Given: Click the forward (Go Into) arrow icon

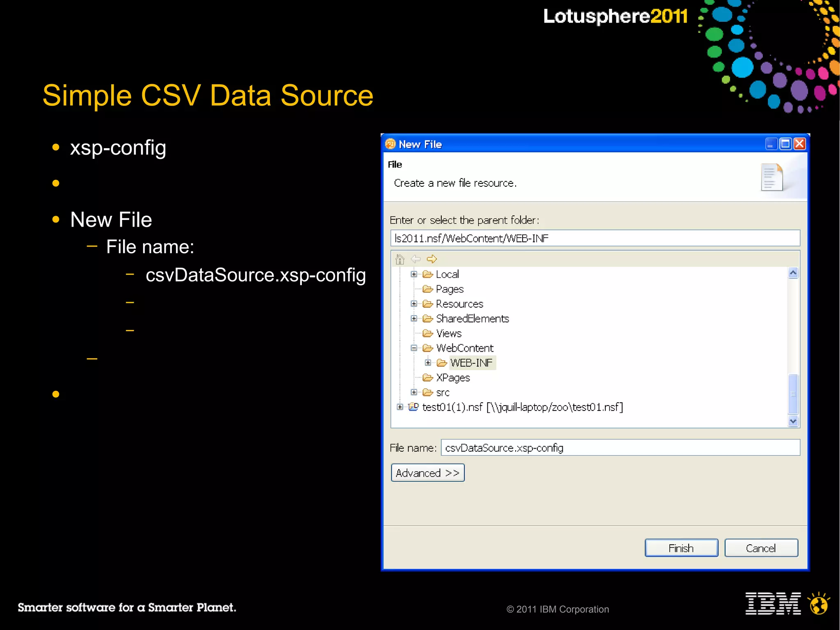Looking at the screenshot, I should pos(432,259).
